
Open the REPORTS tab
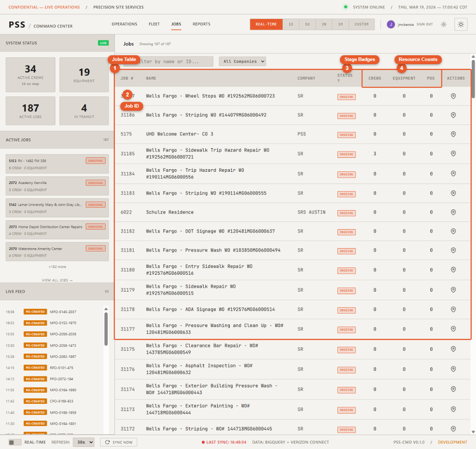201,24
